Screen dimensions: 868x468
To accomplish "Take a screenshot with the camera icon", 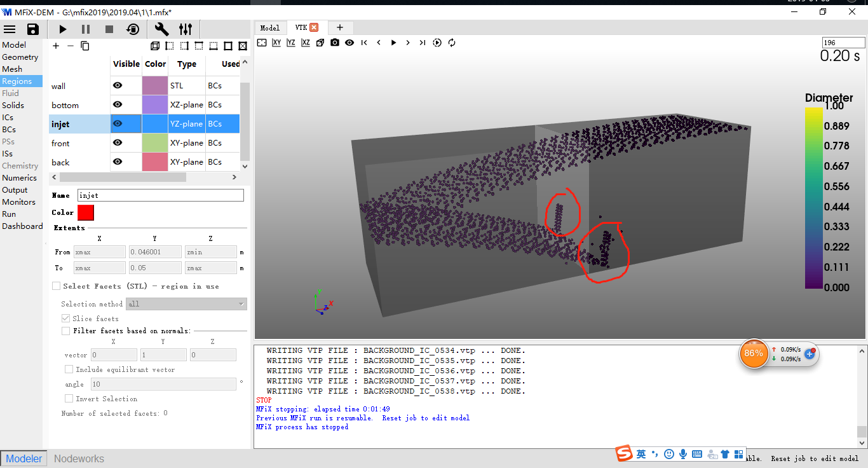I will click(335, 43).
